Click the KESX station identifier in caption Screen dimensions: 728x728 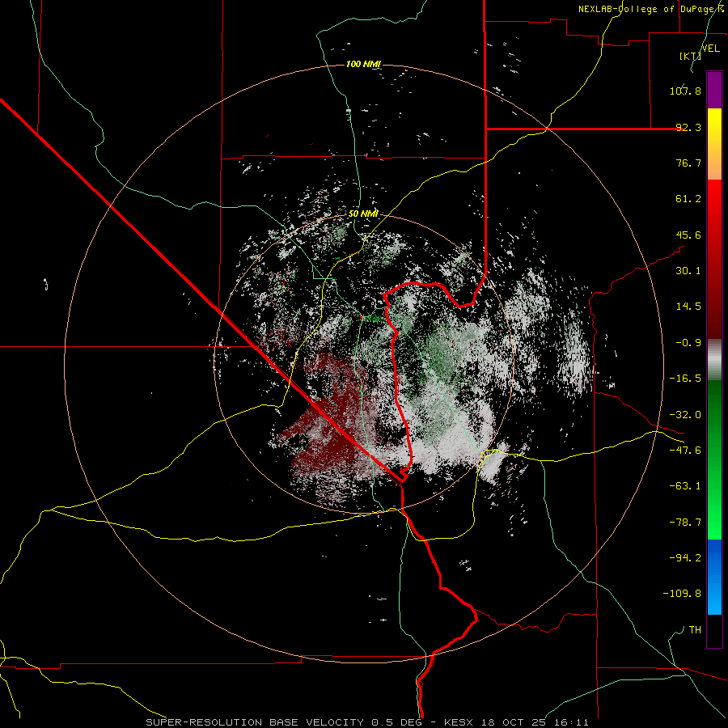click(459, 722)
